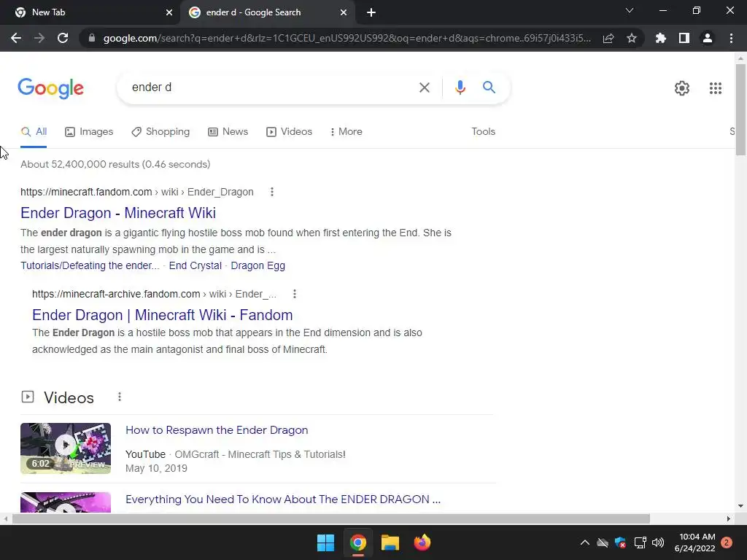Screen dimensions: 747x560
Task: Close the ender d search tab
Action: coord(344,12)
